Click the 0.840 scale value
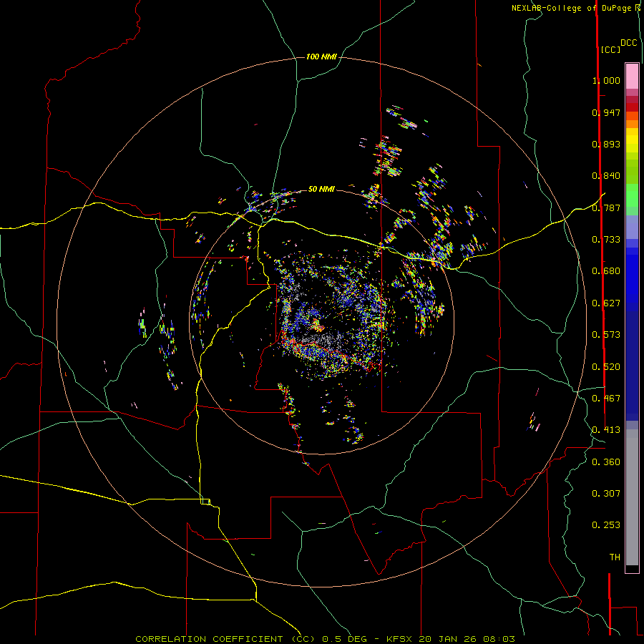This screenshot has height=644, width=644. pos(606,176)
